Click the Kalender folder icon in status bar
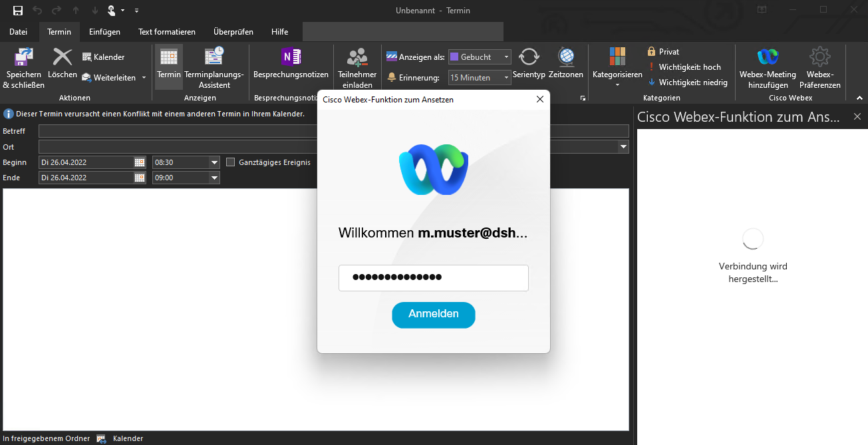Screen dimensions: 868x445 point(101,438)
